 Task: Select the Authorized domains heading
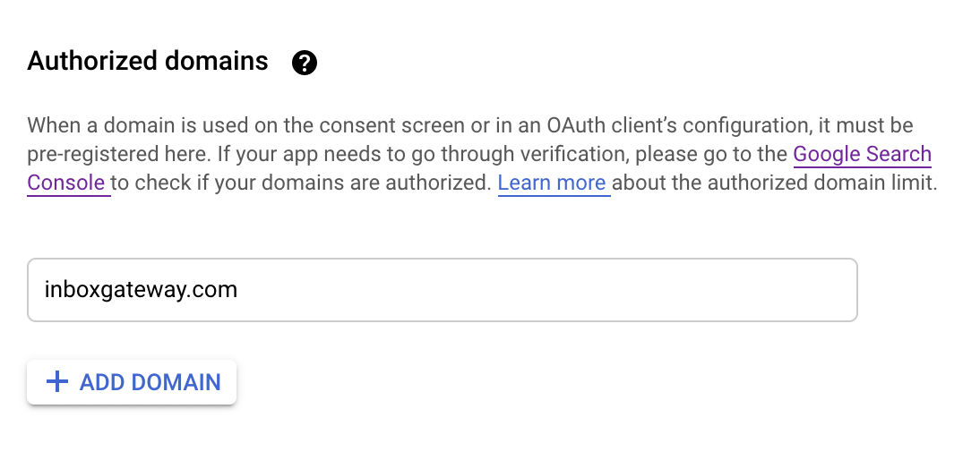148,61
